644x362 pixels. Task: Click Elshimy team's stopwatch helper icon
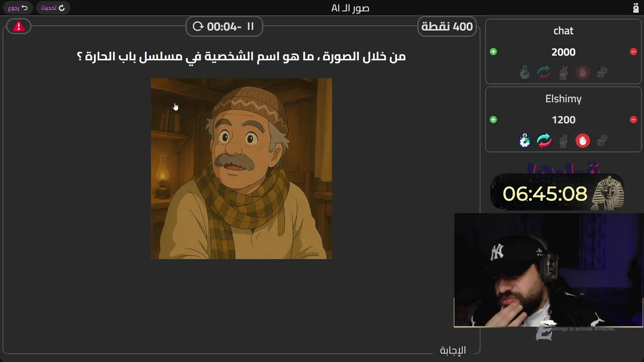tap(525, 141)
